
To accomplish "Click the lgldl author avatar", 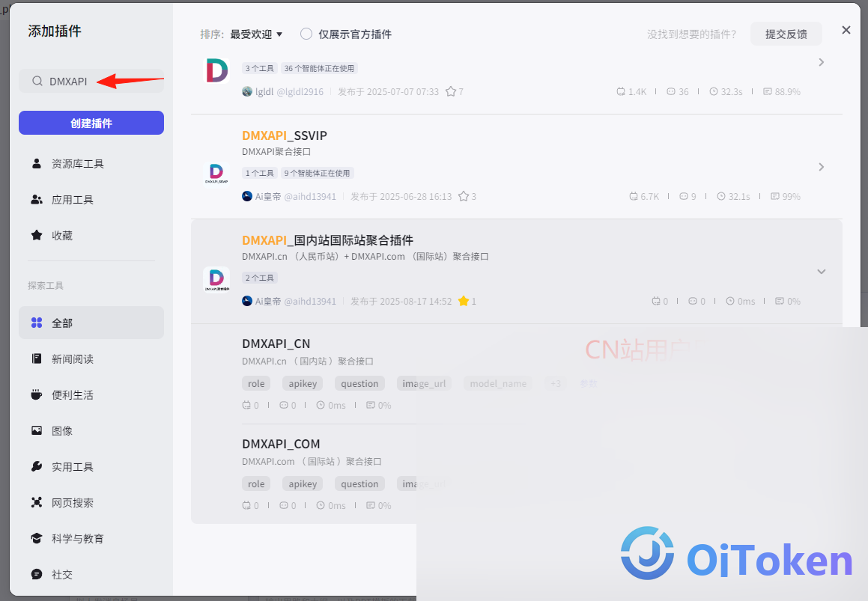I will 247,91.
